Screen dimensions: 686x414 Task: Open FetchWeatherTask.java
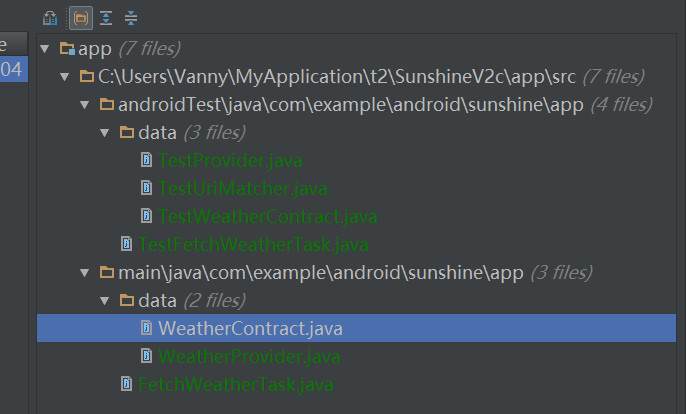[x=236, y=385]
